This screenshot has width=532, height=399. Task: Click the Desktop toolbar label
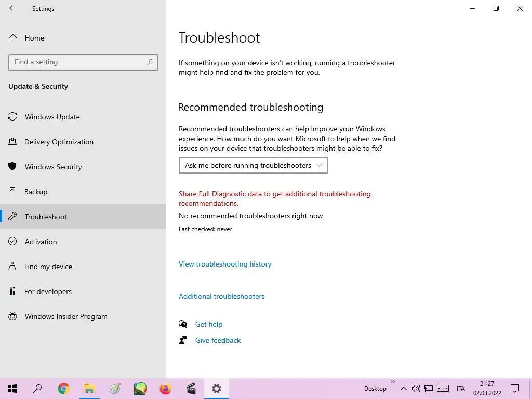[x=375, y=389]
